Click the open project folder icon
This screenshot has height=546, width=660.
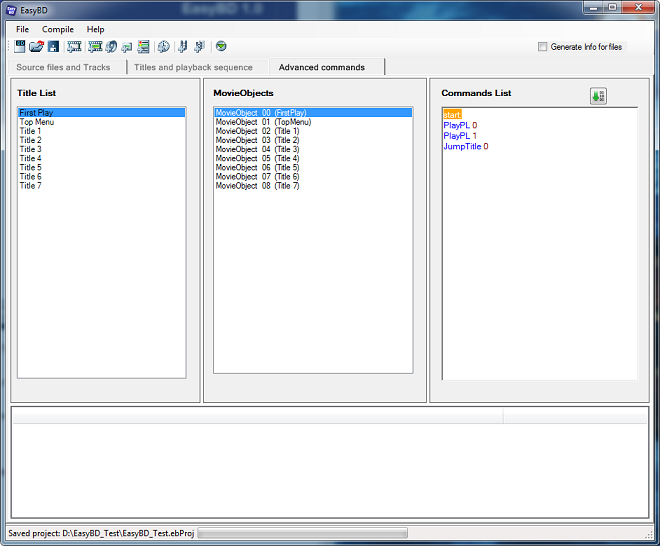point(36,47)
